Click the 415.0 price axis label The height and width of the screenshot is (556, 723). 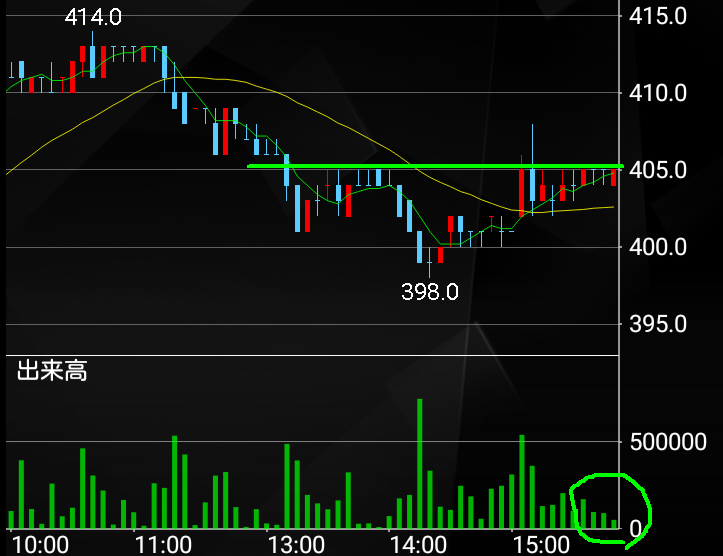(x=658, y=16)
